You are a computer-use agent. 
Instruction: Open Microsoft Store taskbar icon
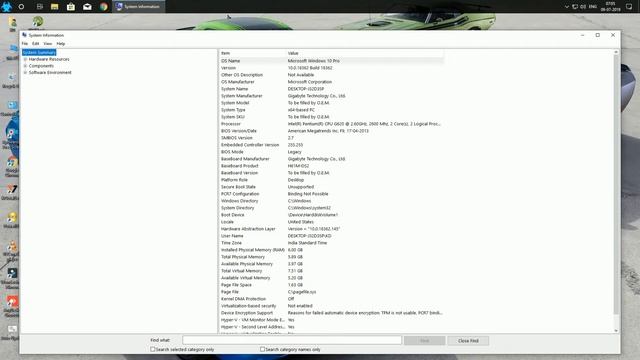pos(71,7)
